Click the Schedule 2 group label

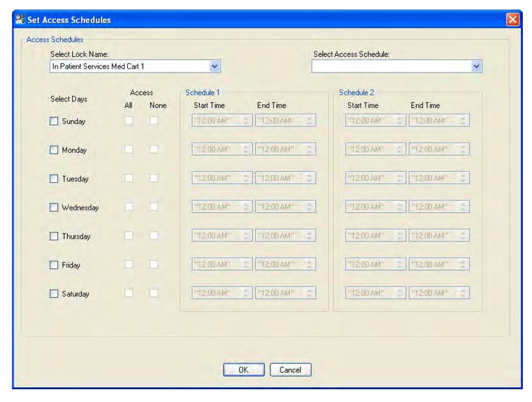[357, 93]
